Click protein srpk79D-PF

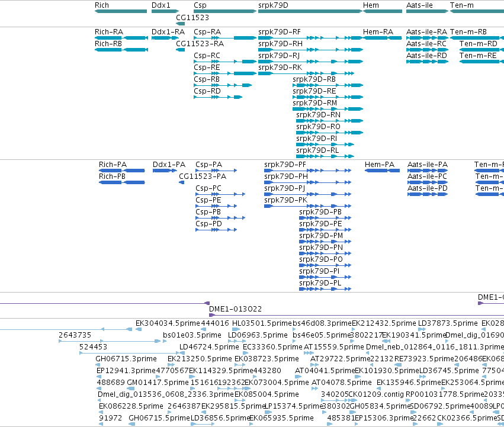point(285,165)
